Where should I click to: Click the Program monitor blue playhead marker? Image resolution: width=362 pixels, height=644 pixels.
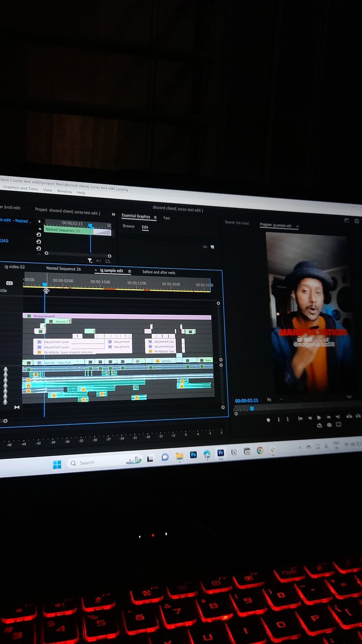coord(252,408)
